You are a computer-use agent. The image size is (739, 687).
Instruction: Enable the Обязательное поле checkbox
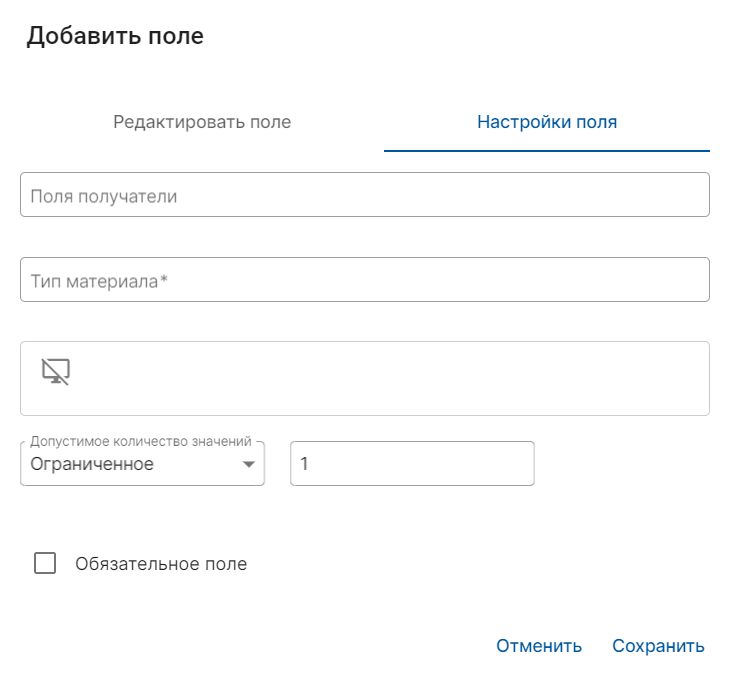(45, 563)
